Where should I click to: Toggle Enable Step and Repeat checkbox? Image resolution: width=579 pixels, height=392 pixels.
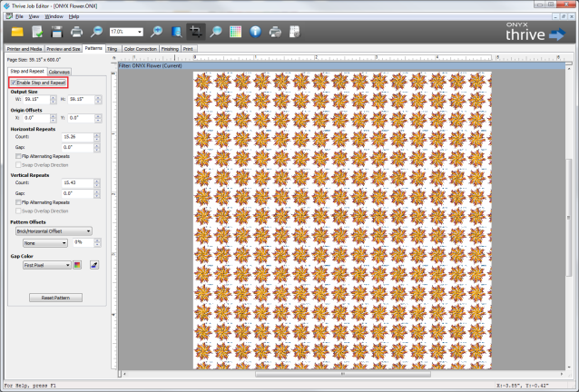[x=14, y=83]
